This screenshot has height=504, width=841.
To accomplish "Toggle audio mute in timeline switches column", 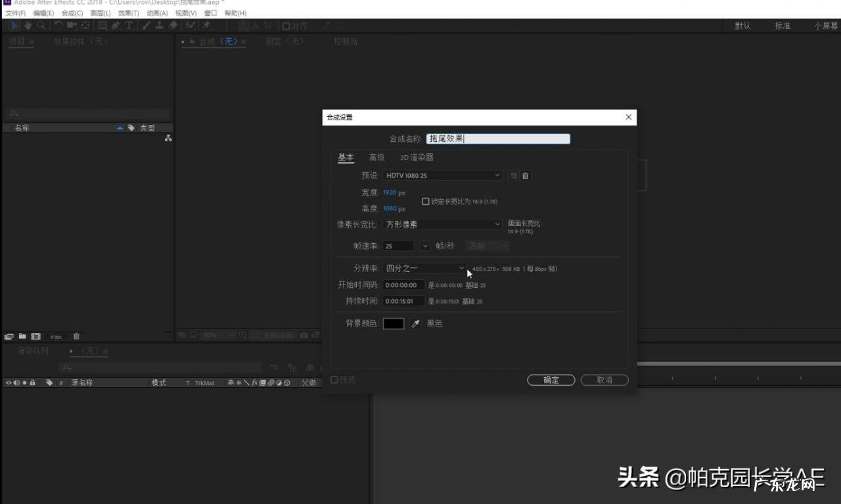I will (x=16, y=382).
